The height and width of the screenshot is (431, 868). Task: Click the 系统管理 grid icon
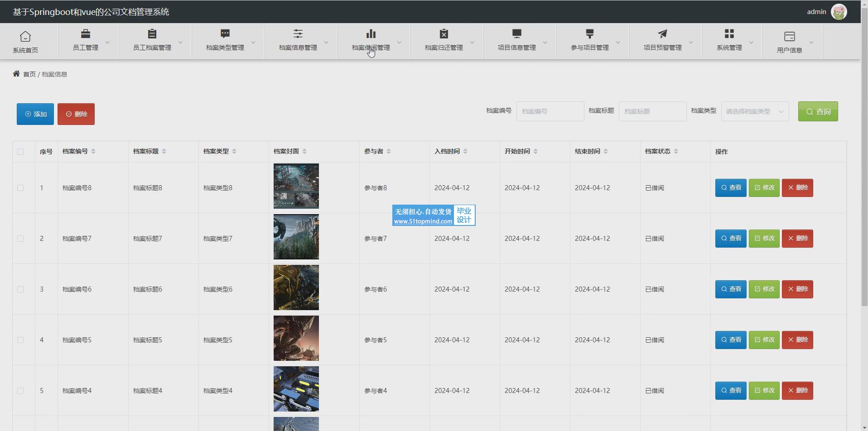pos(729,34)
